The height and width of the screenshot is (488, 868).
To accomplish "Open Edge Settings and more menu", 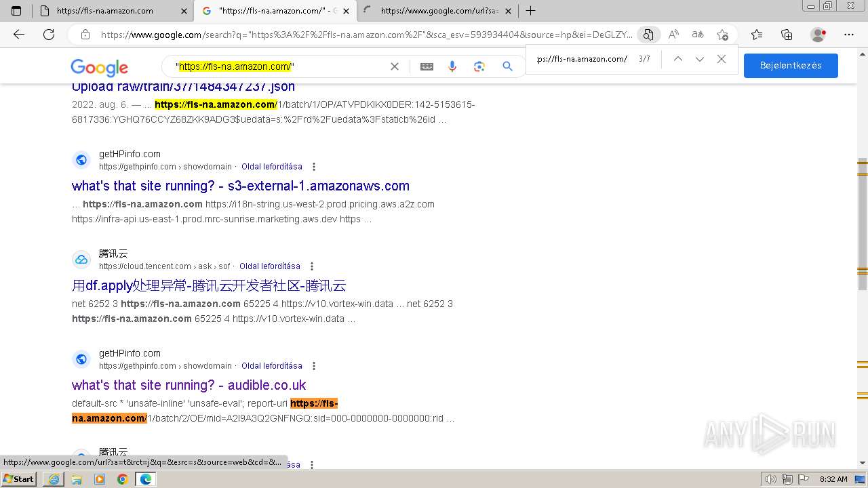I will coord(849,35).
